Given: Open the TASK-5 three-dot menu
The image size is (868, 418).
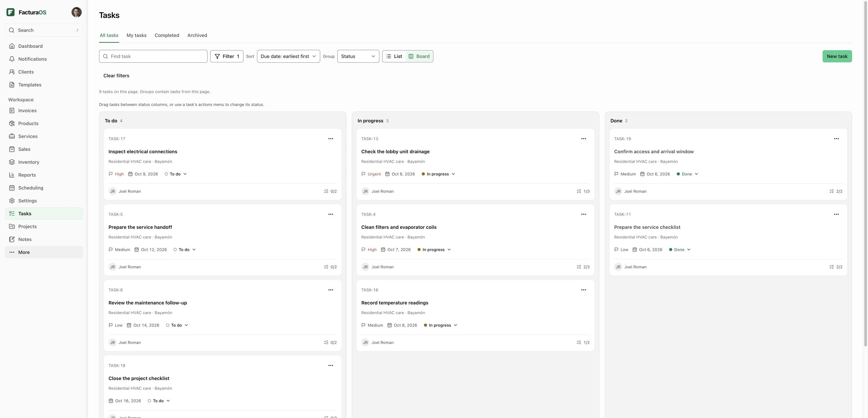Looking at the screenshot, I should point(331,214).
